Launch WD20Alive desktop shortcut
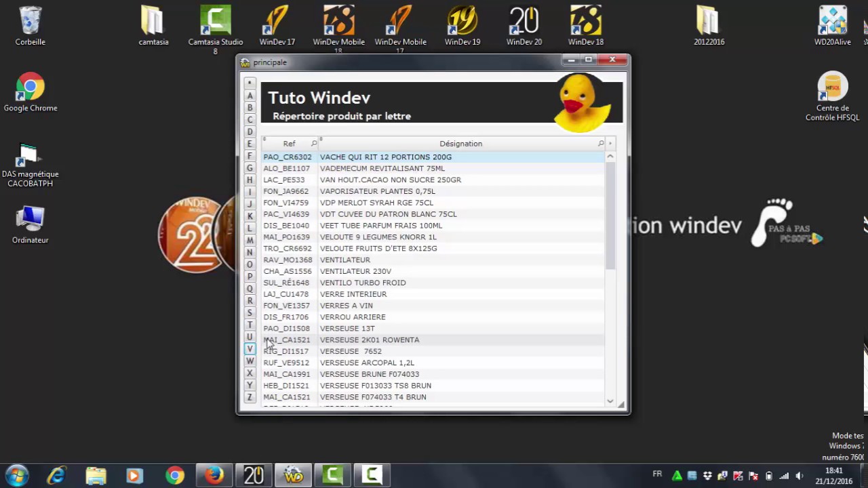Viewport: 868px width, 488px height. click(x=833, y=26)
